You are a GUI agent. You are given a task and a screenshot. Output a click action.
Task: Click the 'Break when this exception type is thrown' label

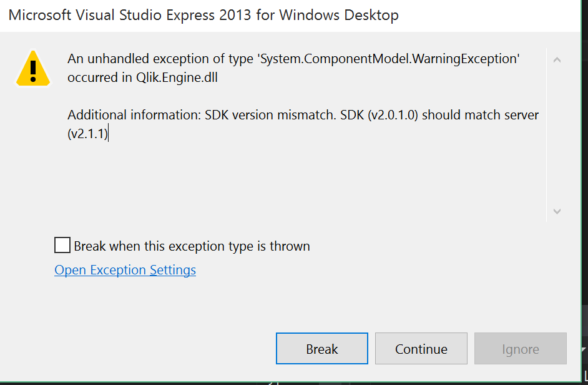192,246
